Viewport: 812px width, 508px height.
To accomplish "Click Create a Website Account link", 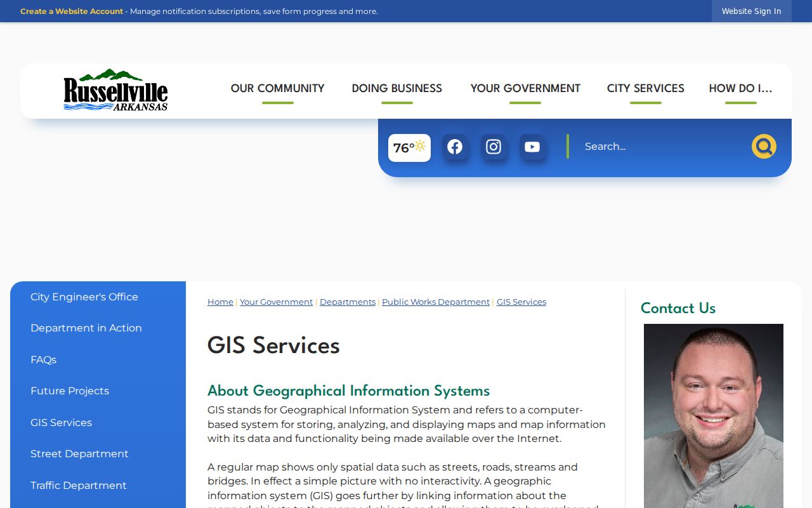I will [x=72, y=11].
